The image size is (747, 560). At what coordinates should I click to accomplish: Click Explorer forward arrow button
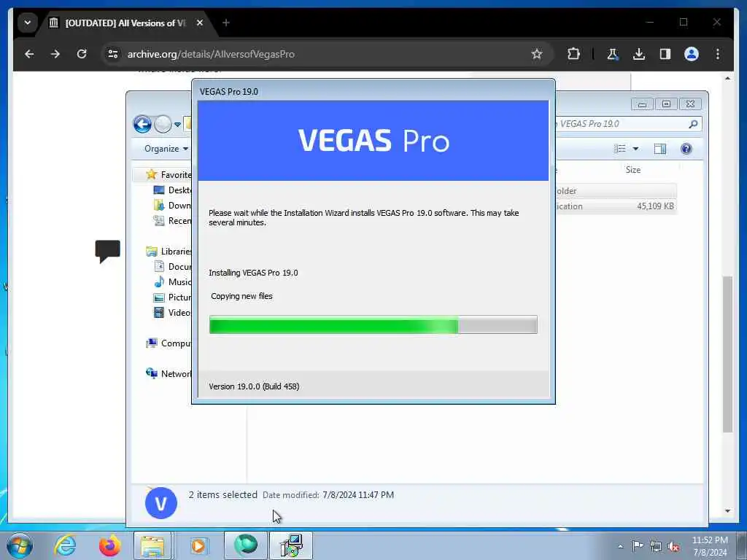point(163,124)
